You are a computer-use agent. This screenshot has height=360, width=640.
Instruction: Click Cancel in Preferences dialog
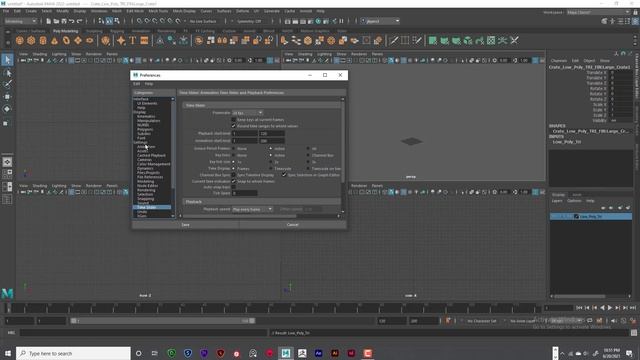[x=293, y=224]
